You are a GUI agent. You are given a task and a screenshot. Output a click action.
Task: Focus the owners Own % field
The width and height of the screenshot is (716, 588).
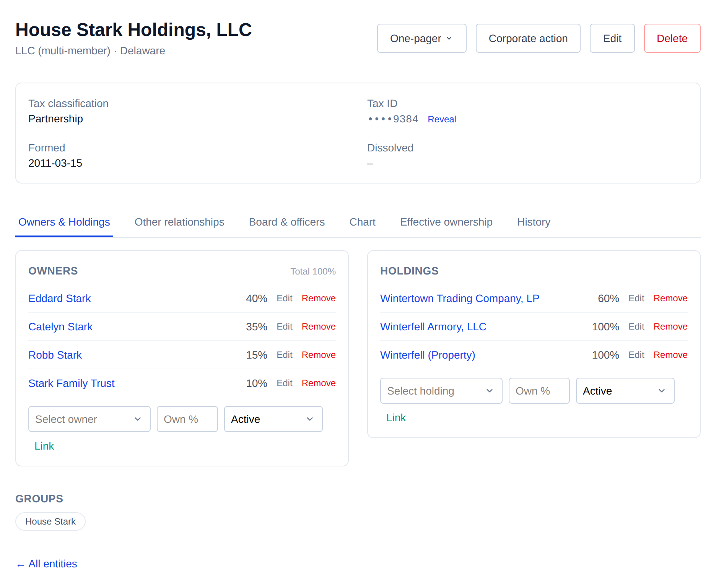pos(187,419)
